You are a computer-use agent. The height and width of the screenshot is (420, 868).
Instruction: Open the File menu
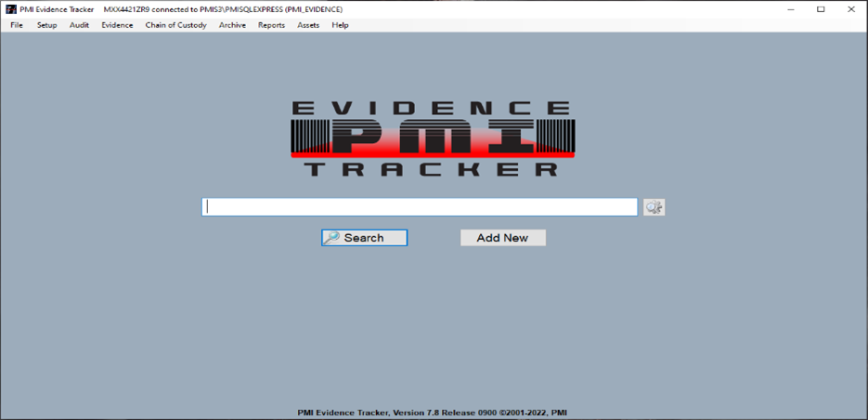17,25
